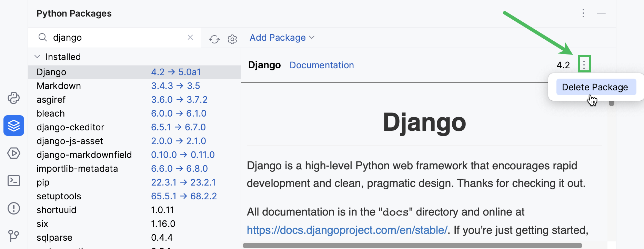Open package manager settings gear

pyautogui.click(x=232, y=39)
